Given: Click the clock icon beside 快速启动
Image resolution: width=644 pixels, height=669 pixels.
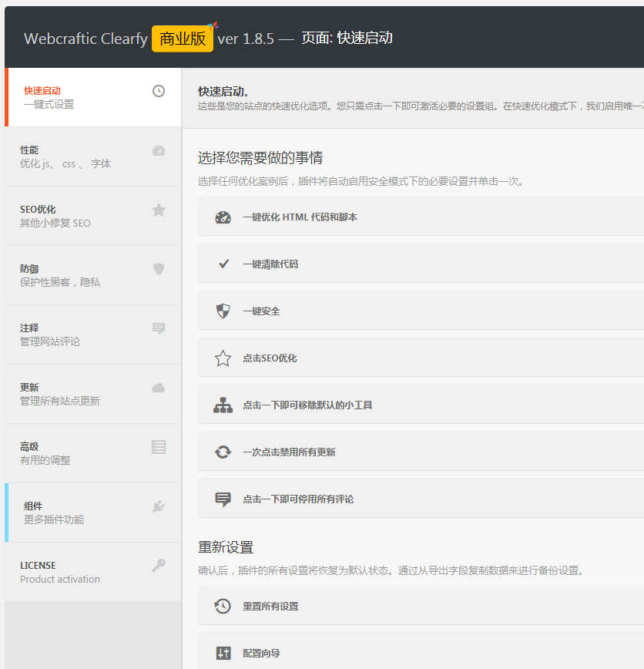Looking at the screenshot, I should (x=159, y=91).
